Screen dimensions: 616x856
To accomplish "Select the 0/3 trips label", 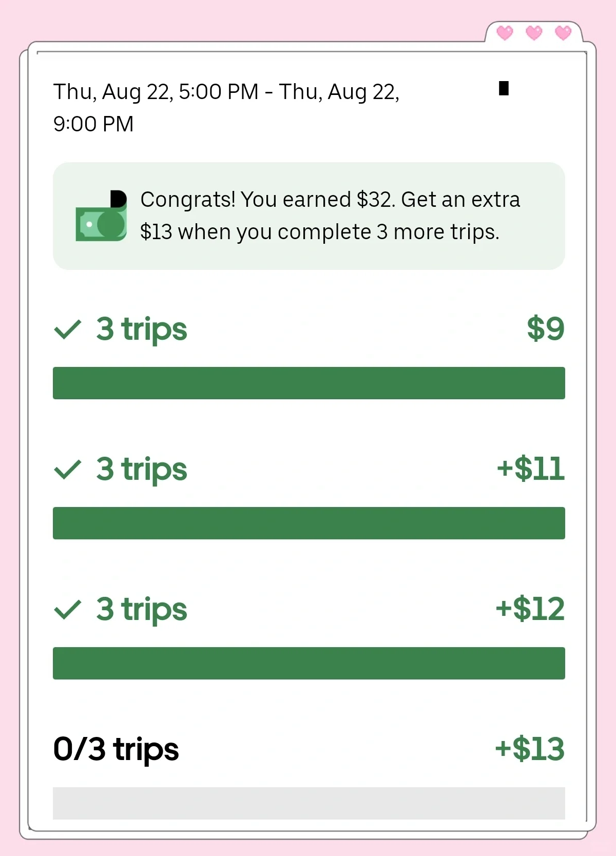I will click(x=116, y=749).
